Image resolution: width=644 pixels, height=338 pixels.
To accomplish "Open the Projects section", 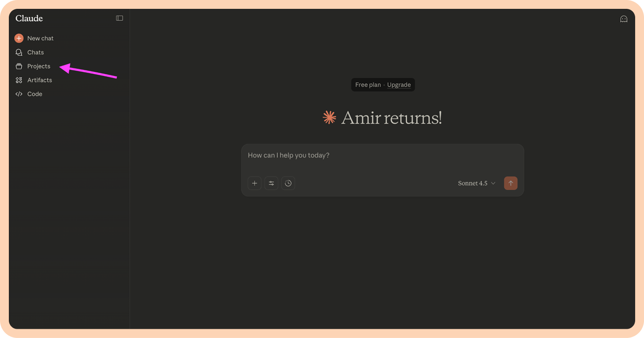I will pos(39,66).
